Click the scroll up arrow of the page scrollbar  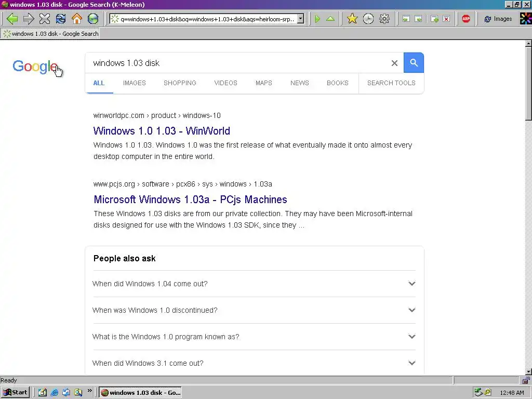[x=528, y=44]
